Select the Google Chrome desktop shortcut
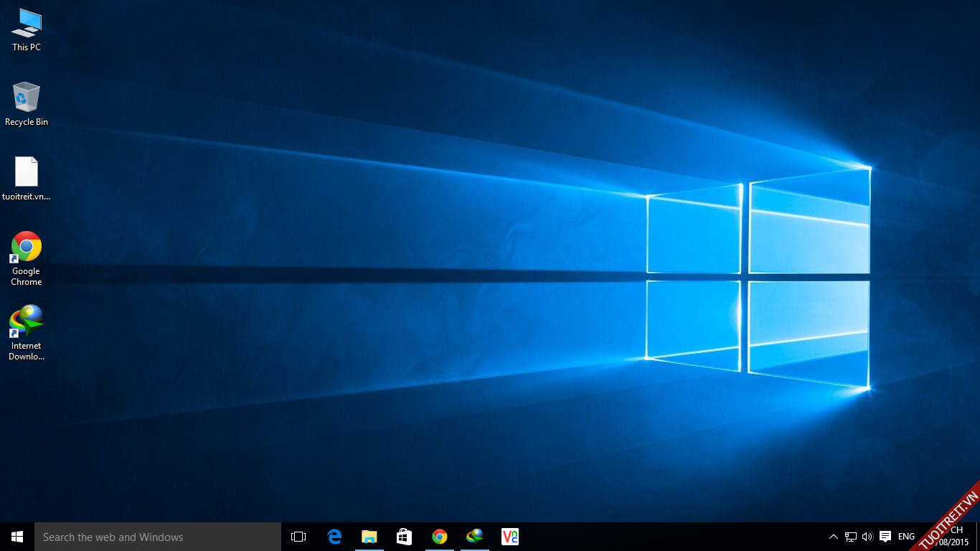 27,257
